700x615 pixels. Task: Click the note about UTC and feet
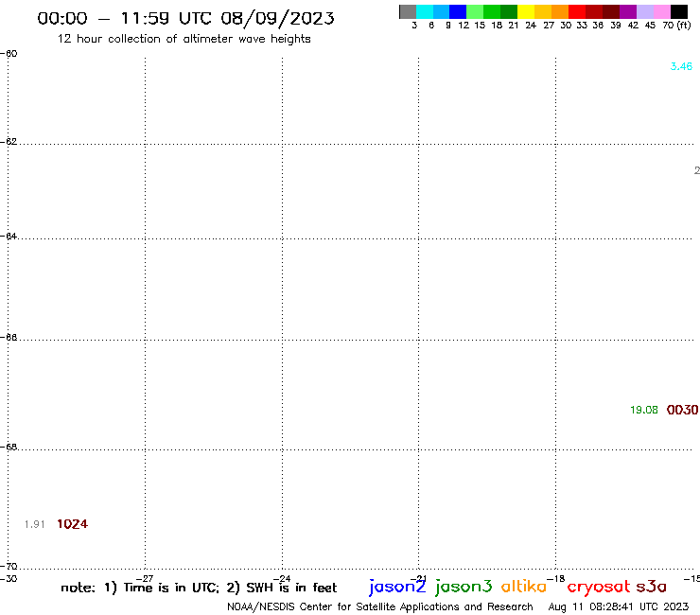click(x=199, y=588)
